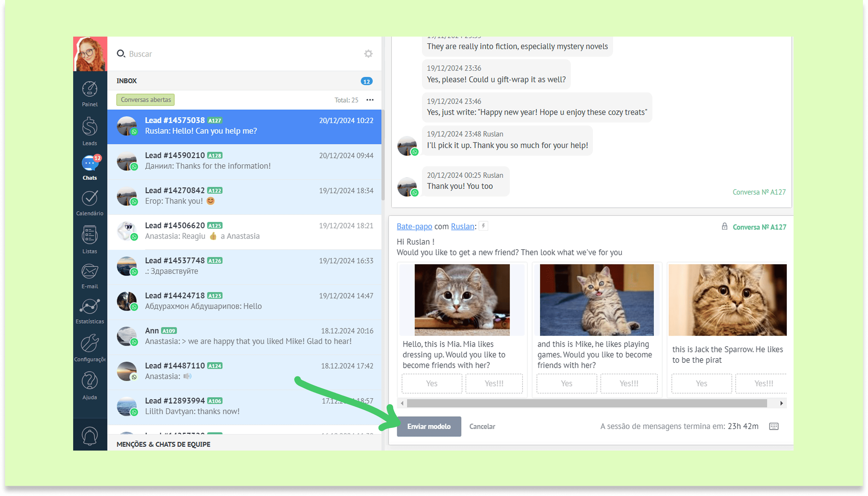Screen dimensions: 868x496
Task: Toggle the keyboard icon near session timer
Action: 774,426
